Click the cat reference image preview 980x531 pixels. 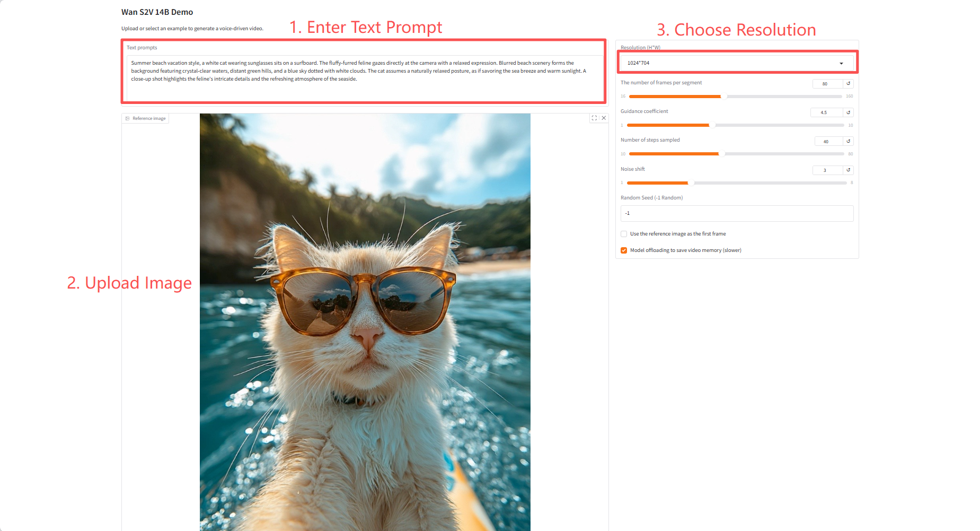click(x=365, y=322)
